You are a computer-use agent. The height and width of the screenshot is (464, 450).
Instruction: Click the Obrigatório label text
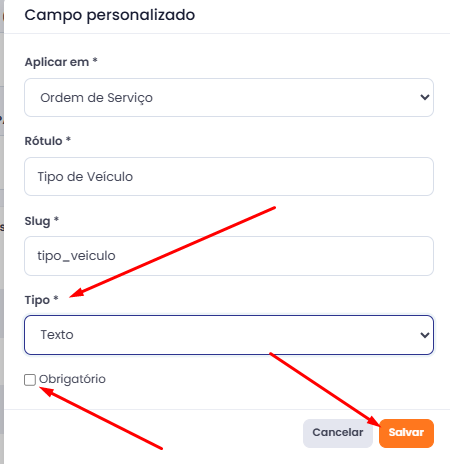click(x=72, y=379)
